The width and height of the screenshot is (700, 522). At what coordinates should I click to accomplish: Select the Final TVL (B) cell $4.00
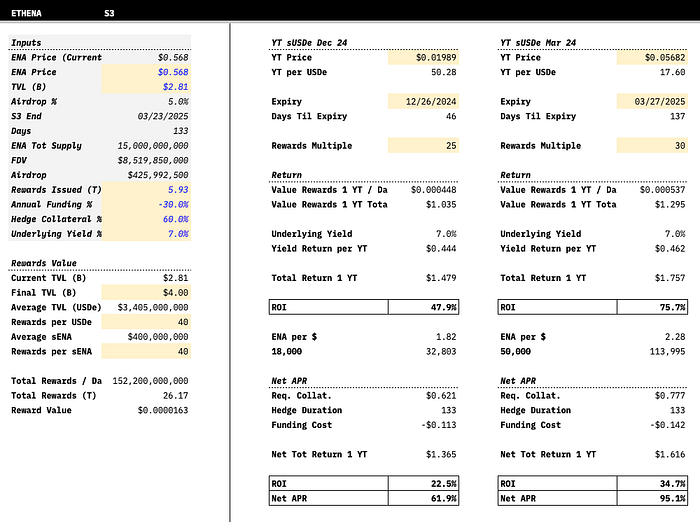tap(146, 292)
